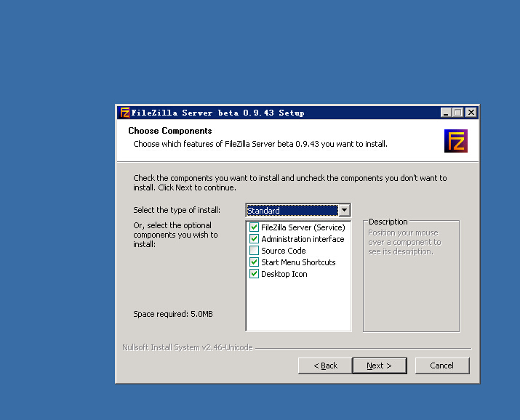The width and height of the screenshot is (520, 420).
Task: Click 'Space required: 5.0MB' text
Action: (173, 314)
